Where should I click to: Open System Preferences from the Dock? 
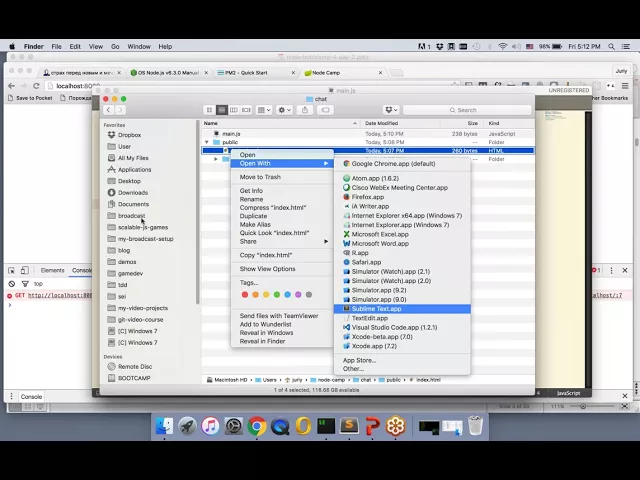(233, 426)
